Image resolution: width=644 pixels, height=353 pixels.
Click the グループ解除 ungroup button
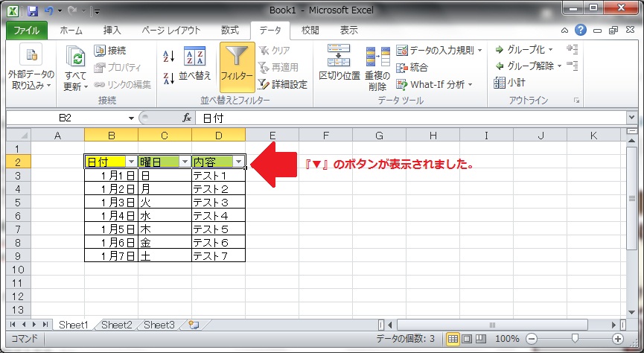point(529,66)
